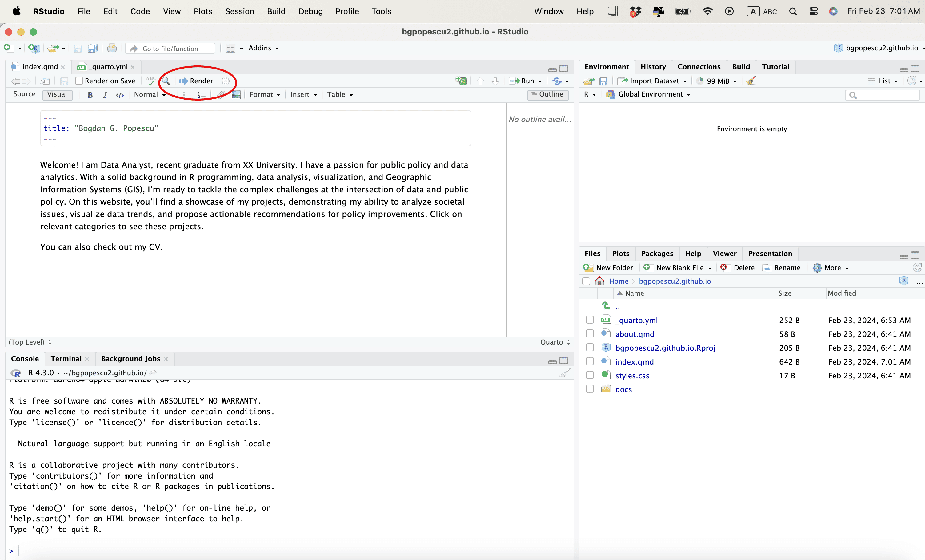Click the insert image icon
This screenshot has height=560, width=925.
point(235,95)
